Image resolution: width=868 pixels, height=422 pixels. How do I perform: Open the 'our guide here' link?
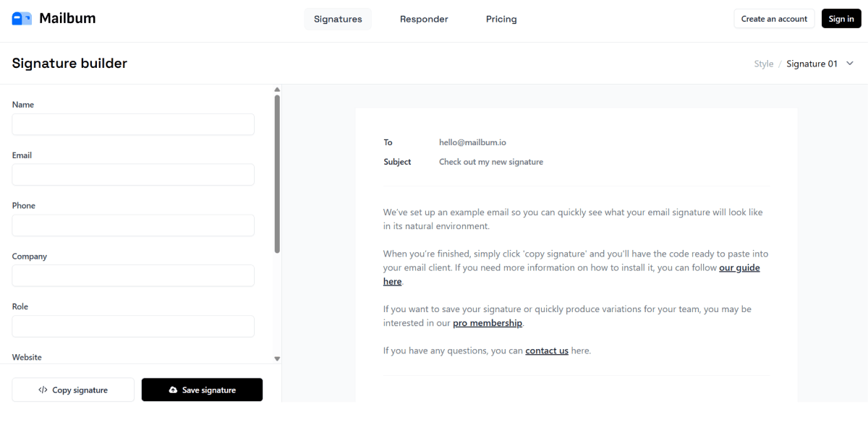pos(739,267)
